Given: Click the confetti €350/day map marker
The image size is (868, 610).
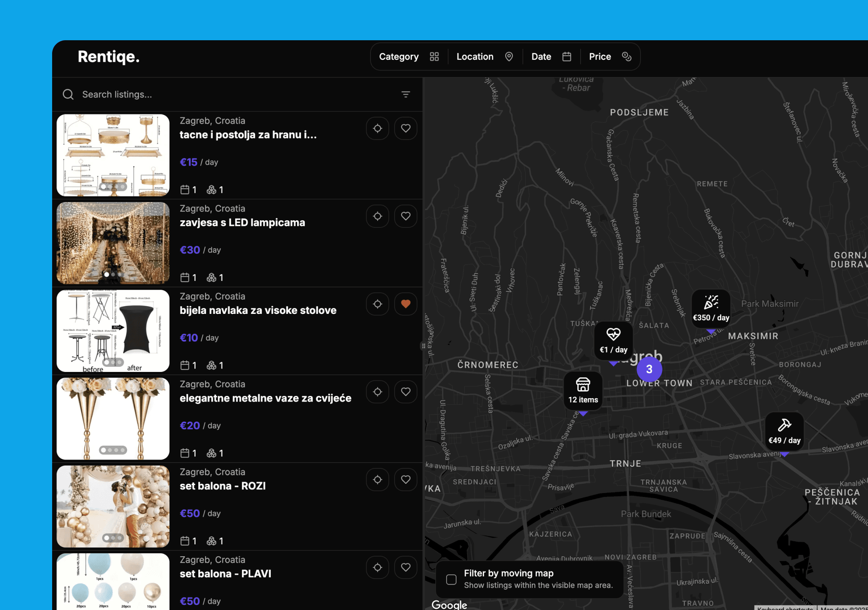Looking at the screenshot, I should click(x=711, y=308).
